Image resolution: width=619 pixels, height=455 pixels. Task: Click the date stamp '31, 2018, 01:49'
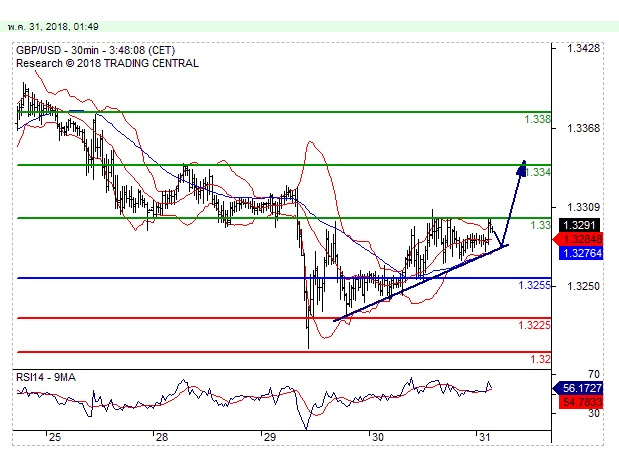(x=64, y=27)
